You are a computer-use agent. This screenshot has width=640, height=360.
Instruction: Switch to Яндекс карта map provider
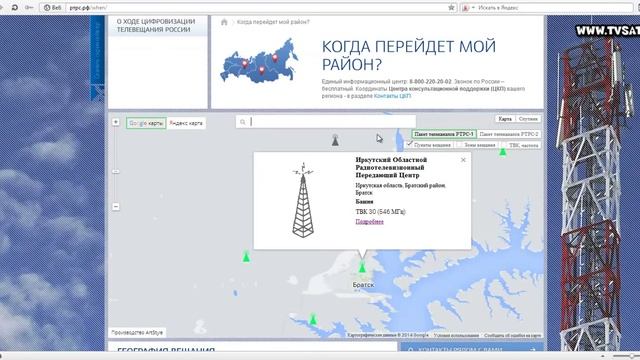[x=186, y=123]
